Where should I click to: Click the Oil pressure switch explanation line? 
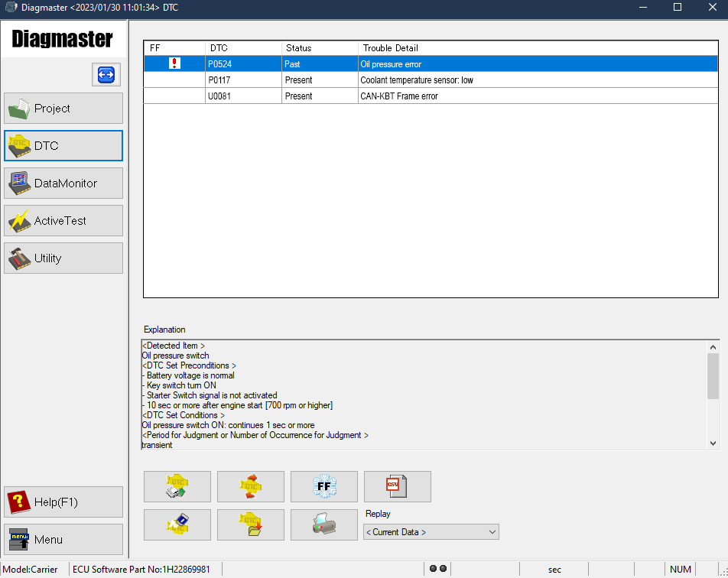point(176,356)
